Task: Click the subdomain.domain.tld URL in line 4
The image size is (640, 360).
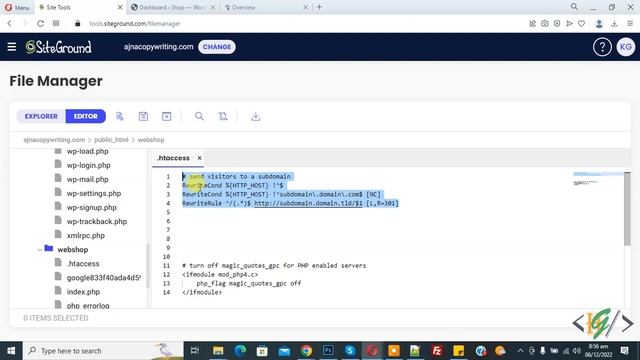Action: coord(308,203)
